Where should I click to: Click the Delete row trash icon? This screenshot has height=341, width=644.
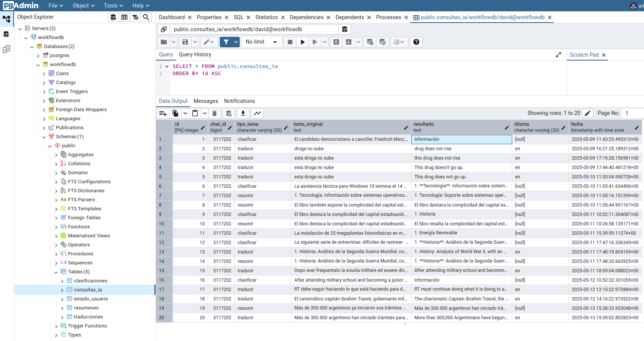[x=215, y=113]
